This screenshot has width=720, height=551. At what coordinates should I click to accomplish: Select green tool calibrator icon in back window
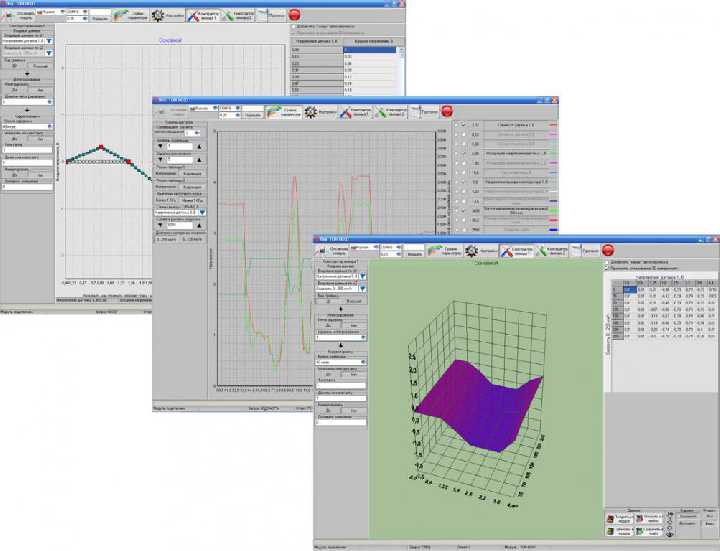point(229,16)
